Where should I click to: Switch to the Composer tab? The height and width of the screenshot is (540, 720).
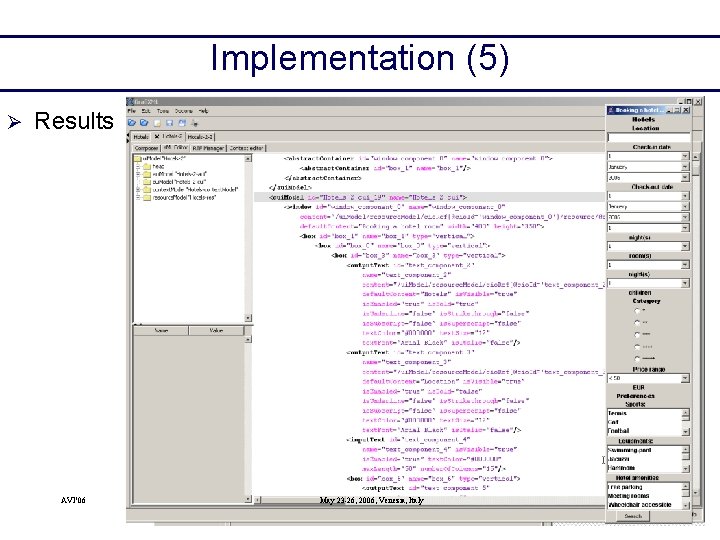pyautogui.click(x=146, y=148)
